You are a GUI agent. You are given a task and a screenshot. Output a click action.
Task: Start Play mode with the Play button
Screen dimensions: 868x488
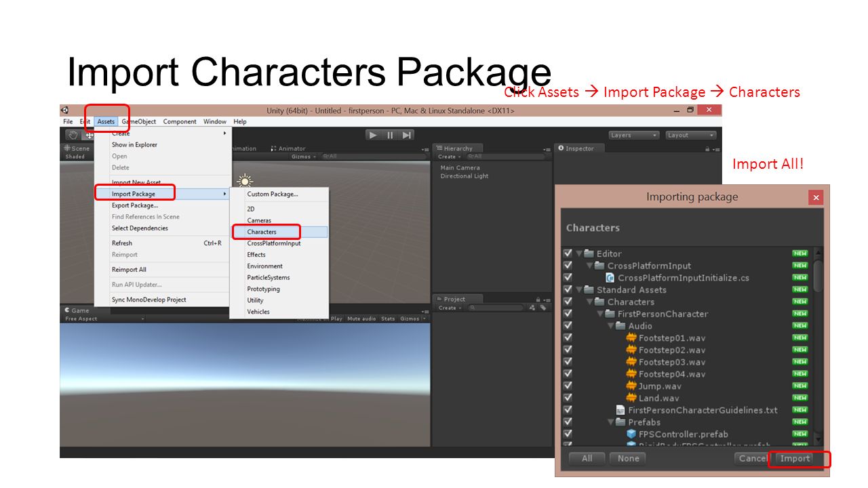373,135
